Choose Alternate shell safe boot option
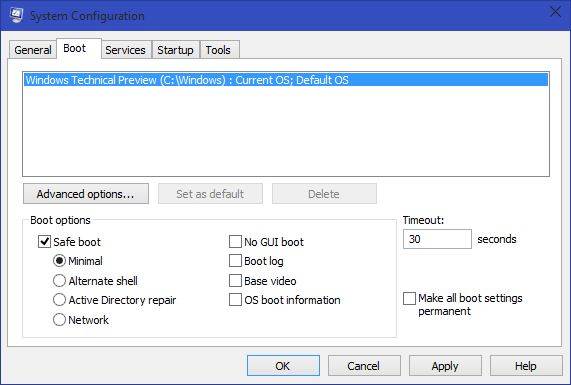 (59, 281)
